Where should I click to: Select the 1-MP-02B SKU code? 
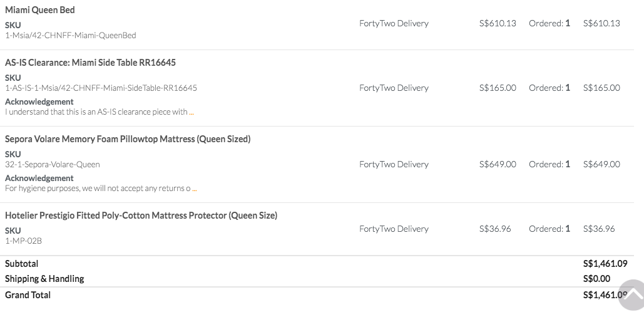[23, 241]
